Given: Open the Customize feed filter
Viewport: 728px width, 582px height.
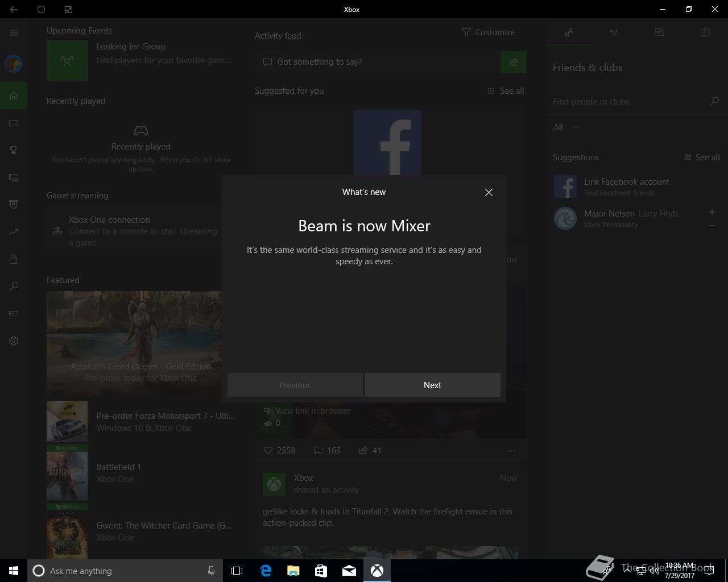Looking at the screenshot, I should point(488,32).
